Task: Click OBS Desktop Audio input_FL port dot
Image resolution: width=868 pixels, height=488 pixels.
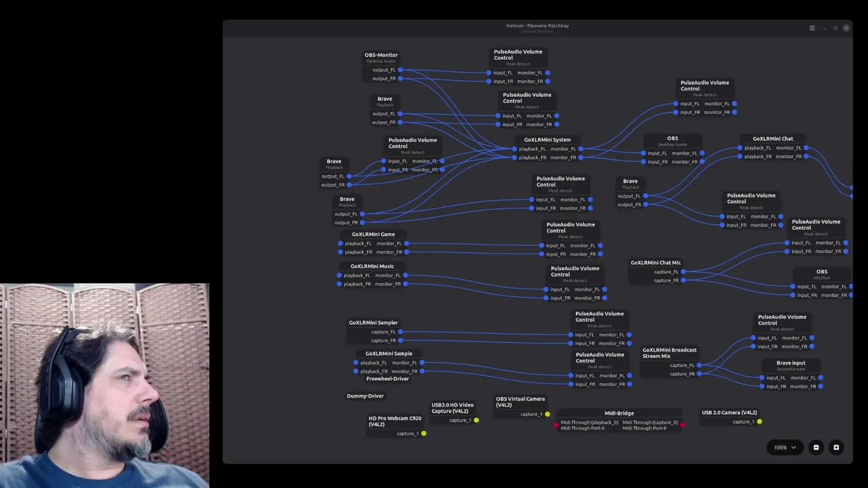Action: point(643,153)
